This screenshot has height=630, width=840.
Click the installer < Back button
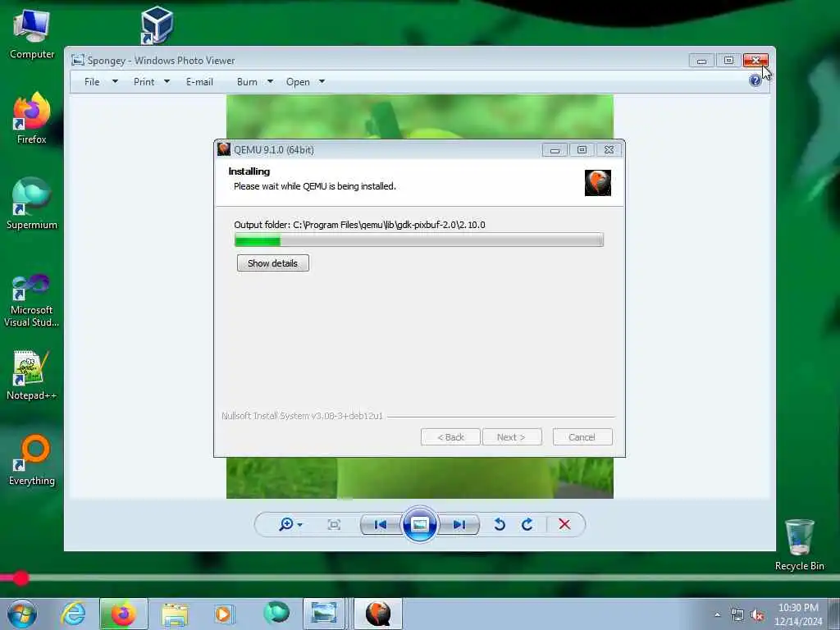click(450, 437)
